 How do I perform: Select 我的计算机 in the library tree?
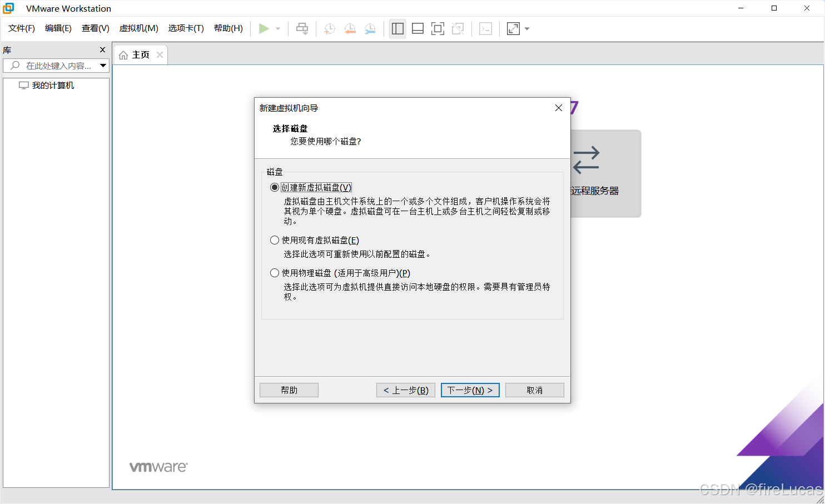pos(53,86)
